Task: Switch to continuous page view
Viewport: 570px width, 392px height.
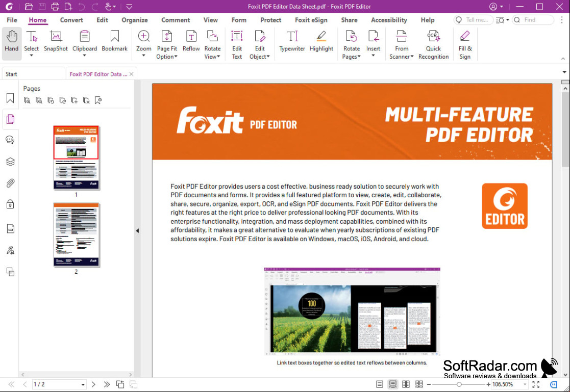Action: tap(393, 384)
